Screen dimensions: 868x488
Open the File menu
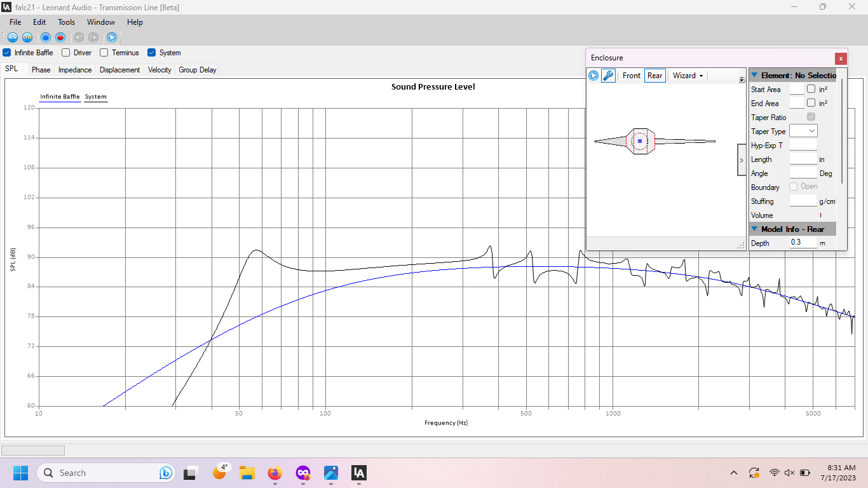[15, 22]
